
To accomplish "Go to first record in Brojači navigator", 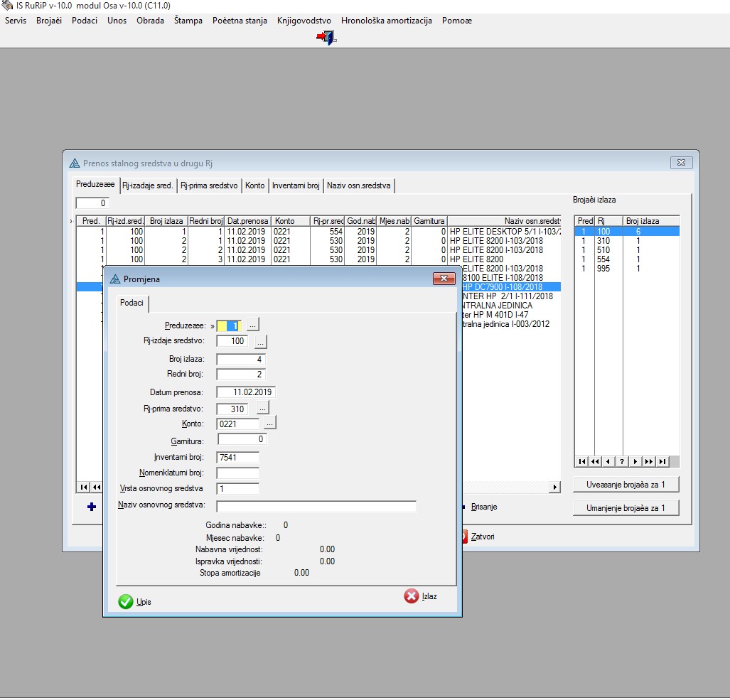I will coord(582,461).
